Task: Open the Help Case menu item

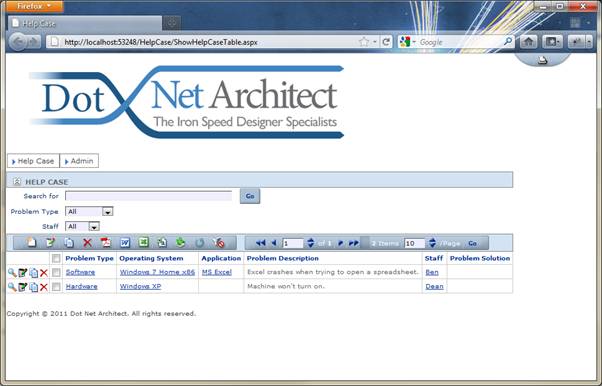Action: pos(33,161)
